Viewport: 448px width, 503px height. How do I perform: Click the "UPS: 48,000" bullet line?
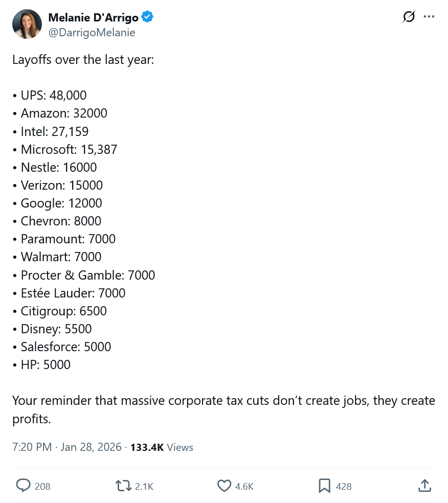(x=53, y=95)
